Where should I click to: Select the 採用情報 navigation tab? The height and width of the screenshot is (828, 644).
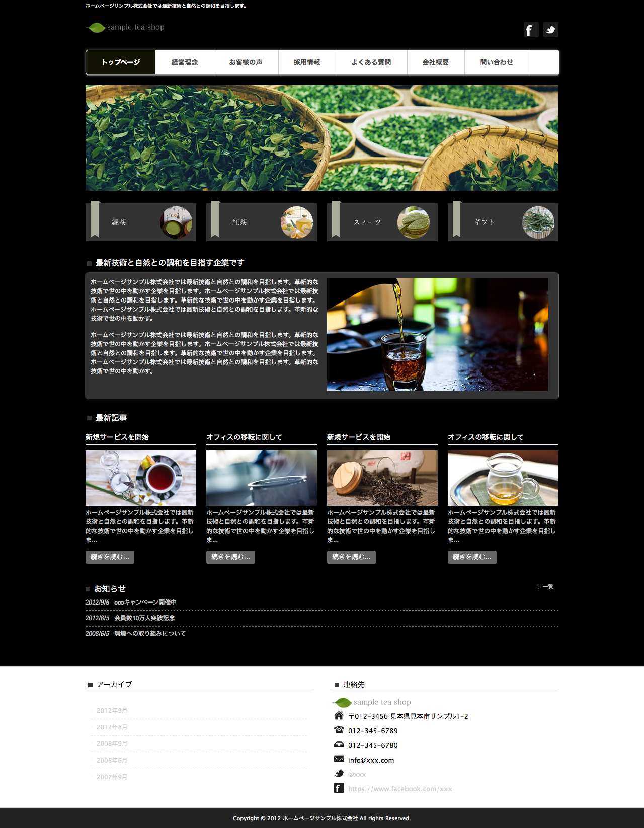tap(307, 62)
